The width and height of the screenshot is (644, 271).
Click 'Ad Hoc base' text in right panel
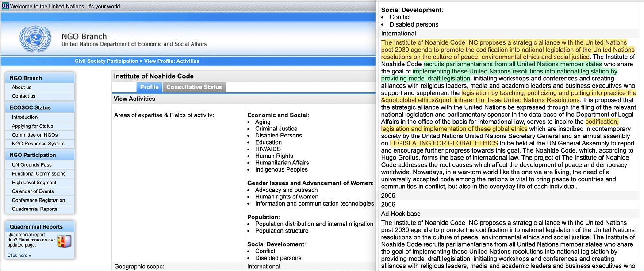(x=401, y=214)
